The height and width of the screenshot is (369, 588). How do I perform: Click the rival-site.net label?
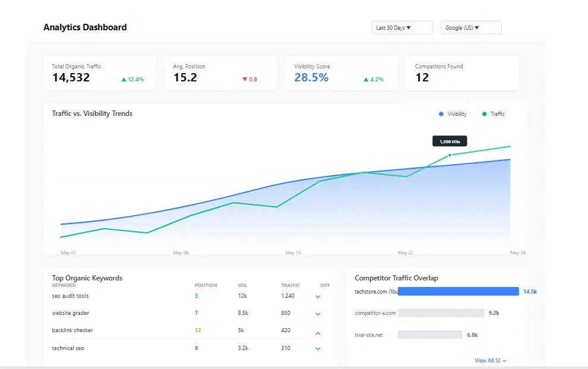point(369,335)
